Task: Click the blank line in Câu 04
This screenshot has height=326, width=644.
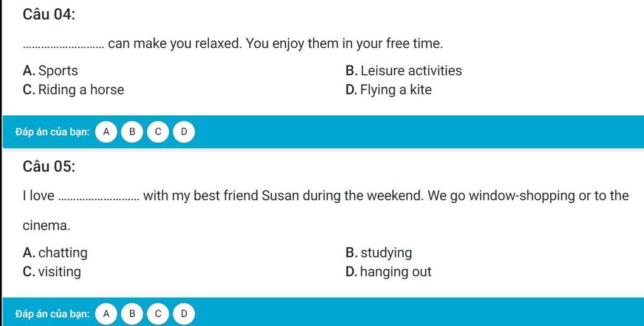Action: click(x=64, y=46)
